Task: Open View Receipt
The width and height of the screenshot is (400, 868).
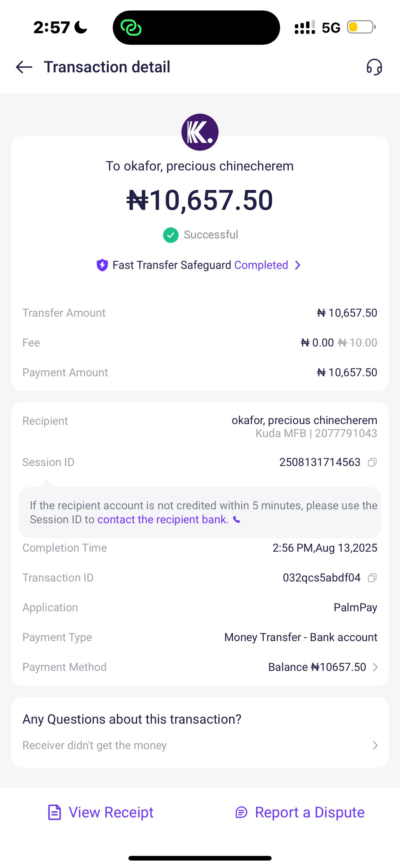Action: (x=101, y=812)
